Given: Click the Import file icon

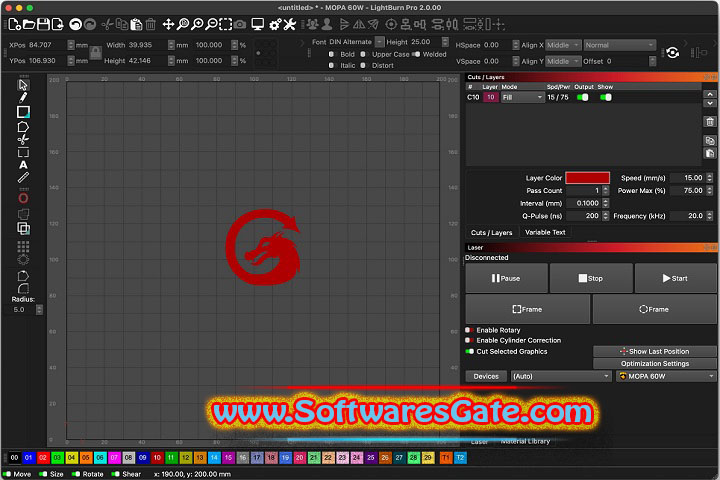Looking at the screenshot, I should [57, 24].
